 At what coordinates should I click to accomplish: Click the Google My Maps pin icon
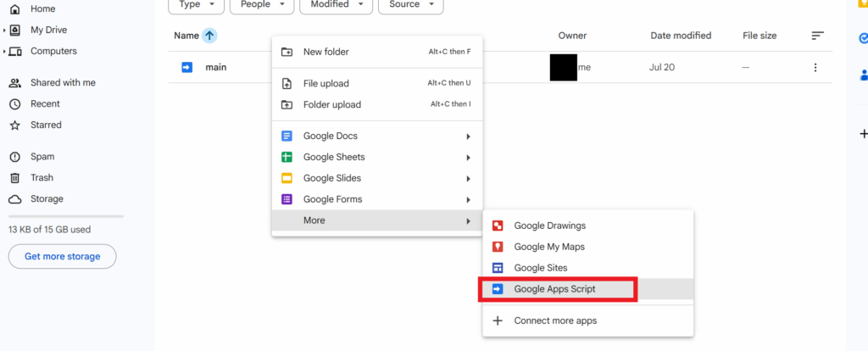pos(498,247)
